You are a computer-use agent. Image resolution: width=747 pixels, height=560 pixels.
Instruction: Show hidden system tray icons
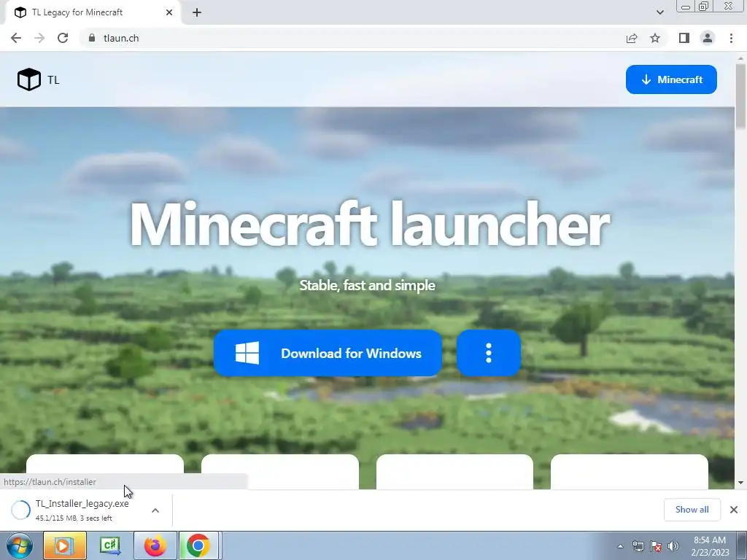620,546
